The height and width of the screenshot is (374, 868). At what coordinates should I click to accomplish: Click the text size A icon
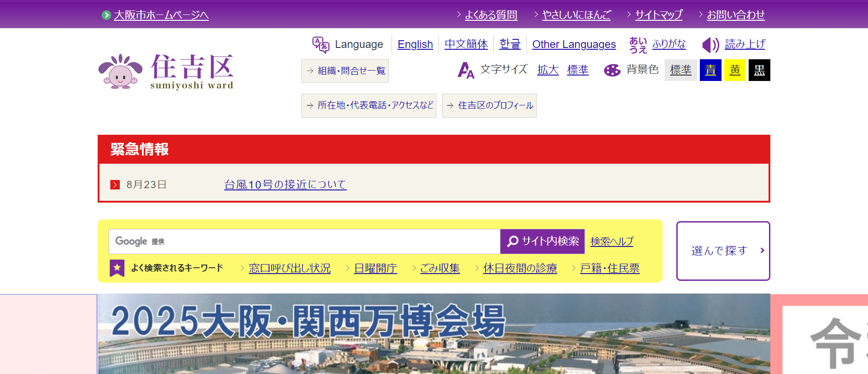[x=466, y=70]
